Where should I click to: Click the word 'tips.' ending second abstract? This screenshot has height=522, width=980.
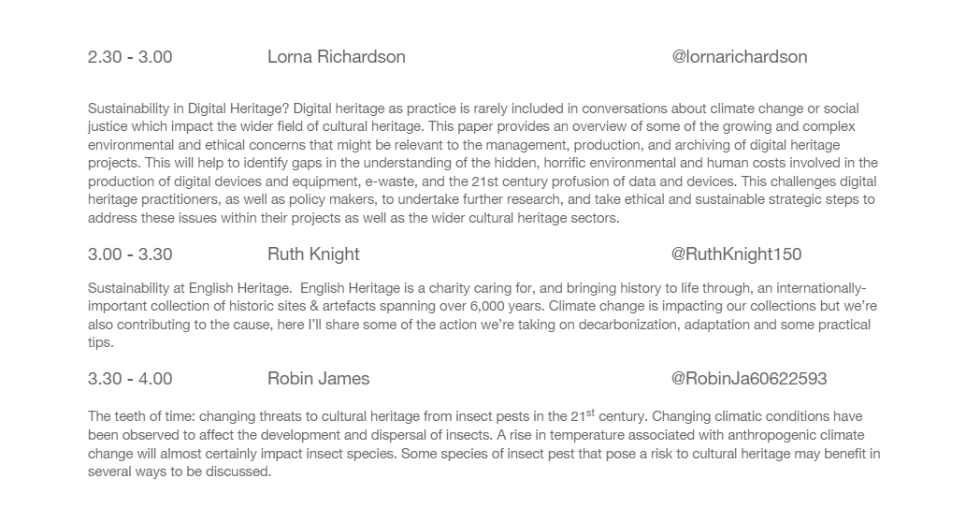tap(101, 343)
